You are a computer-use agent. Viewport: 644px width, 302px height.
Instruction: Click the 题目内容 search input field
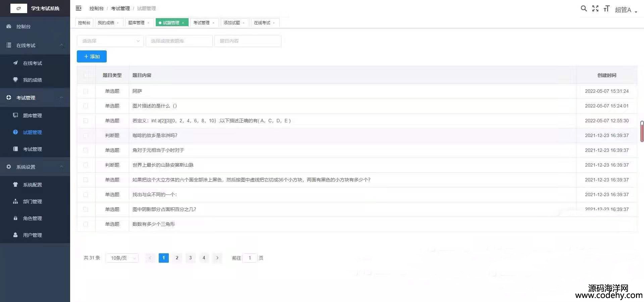pos(248,41)
